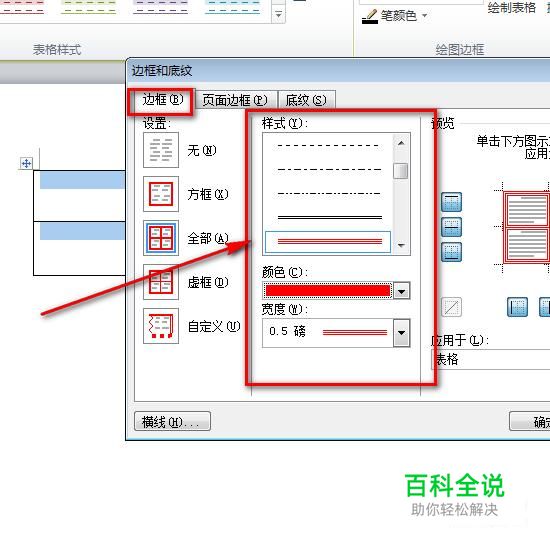
Task: Switch to the 底纹(S) tab
Action: coord(306,101)
